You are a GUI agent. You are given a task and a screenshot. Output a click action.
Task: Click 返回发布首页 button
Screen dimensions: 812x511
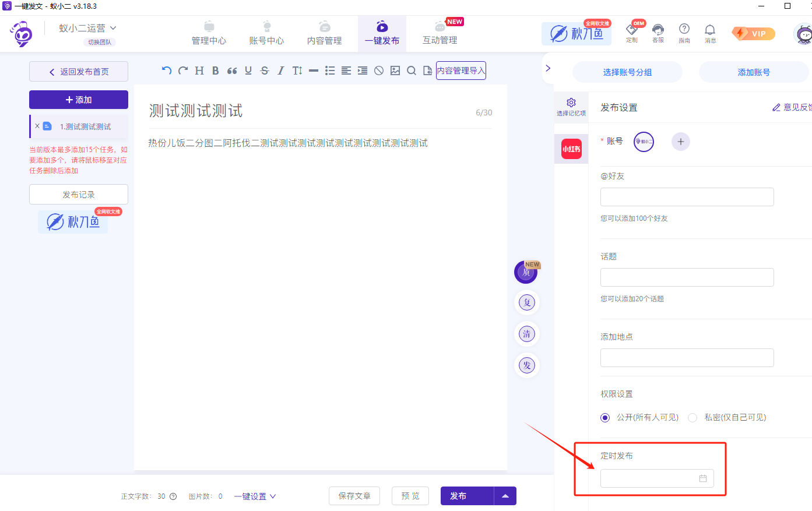(x=79, y=72)
